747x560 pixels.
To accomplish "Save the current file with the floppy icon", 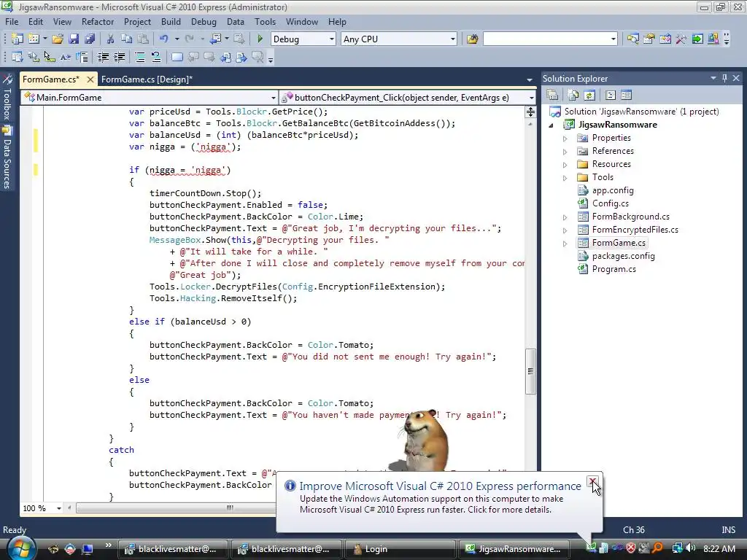I will tap(74, 39).
